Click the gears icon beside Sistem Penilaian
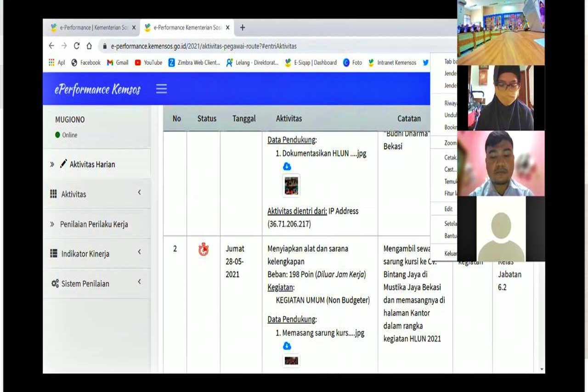The width and height of the screenshot is (588, 392). tap(55, 284)
